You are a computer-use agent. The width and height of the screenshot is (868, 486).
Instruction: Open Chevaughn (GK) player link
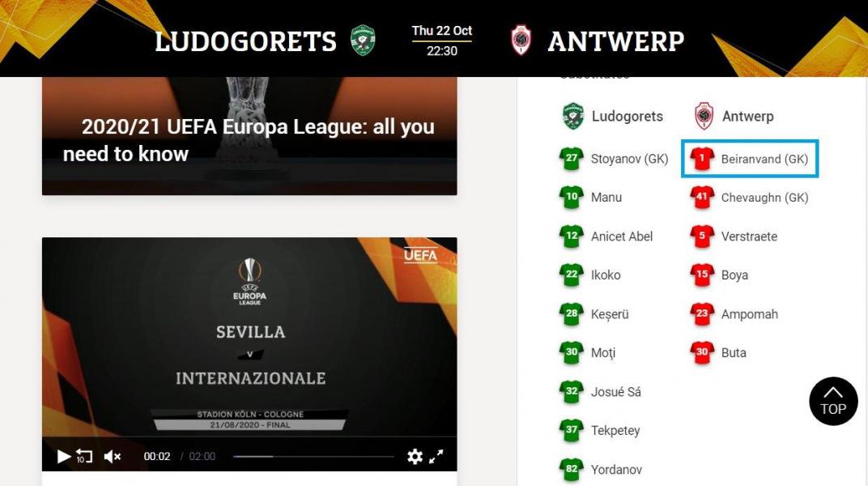(764, 198)
